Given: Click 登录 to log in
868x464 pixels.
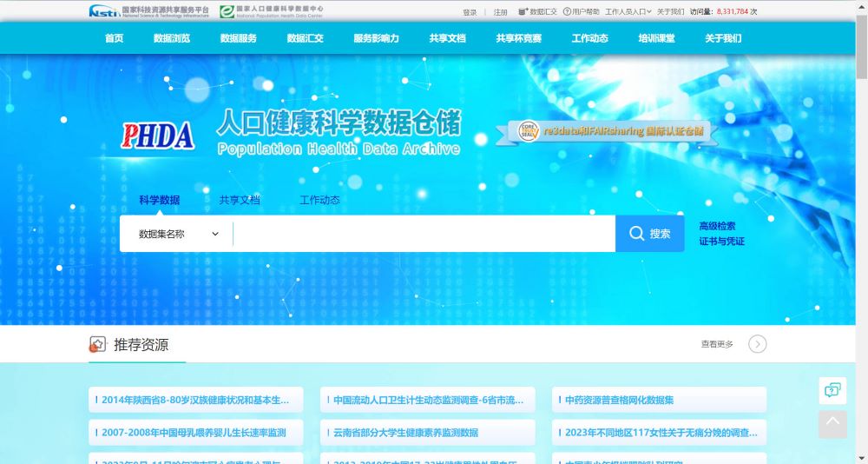Looking at the screenshot, I should 470,12.
